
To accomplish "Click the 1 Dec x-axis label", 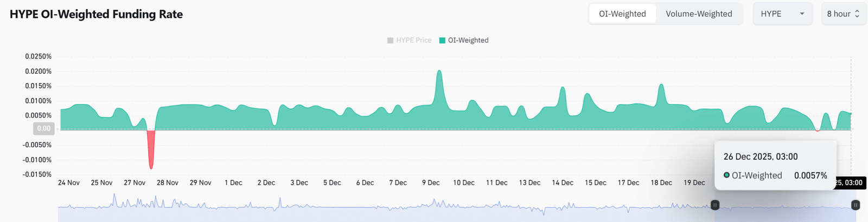I will click(x=233, y=182).
